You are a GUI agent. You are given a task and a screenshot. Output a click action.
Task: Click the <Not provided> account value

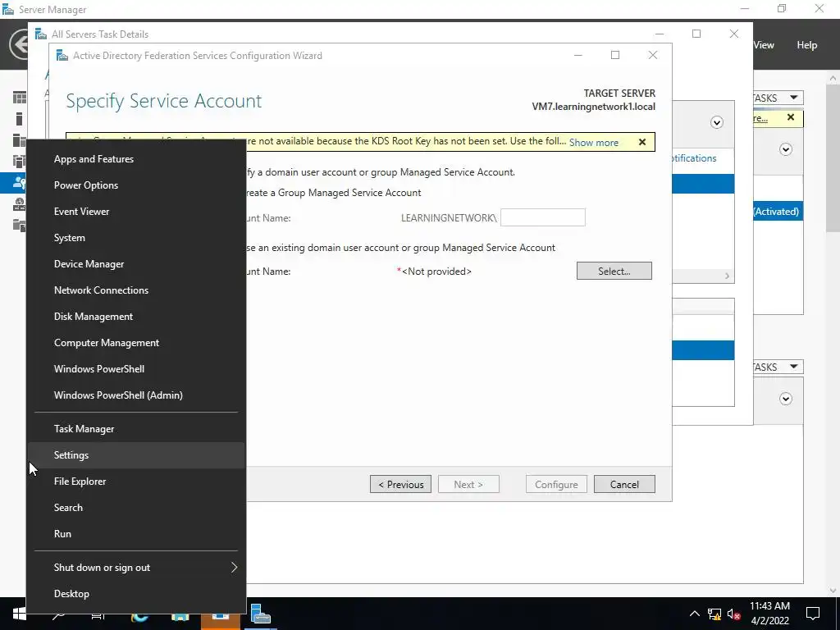pos(436,272)
